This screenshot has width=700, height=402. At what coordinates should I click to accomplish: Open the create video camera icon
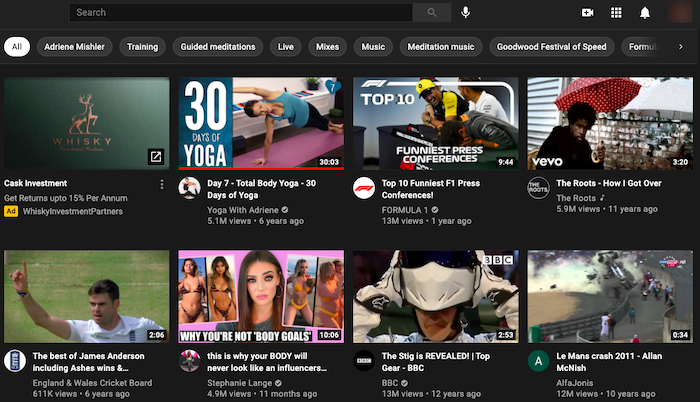588,13
